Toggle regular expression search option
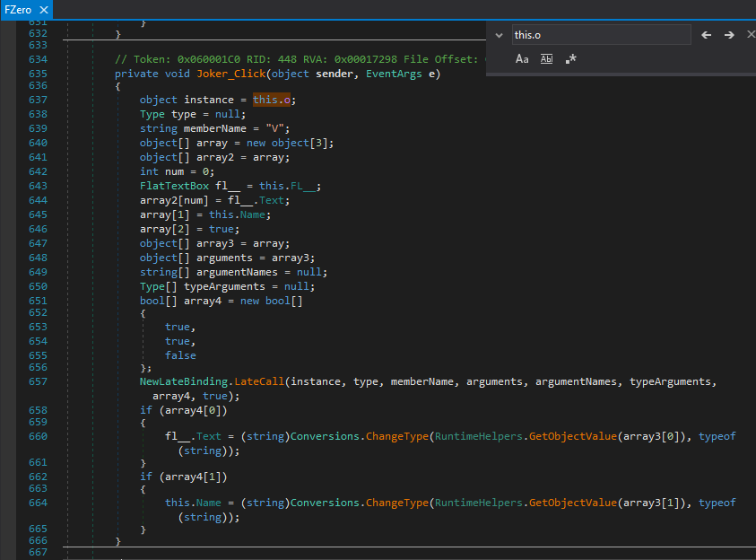The image size is (756, 560). click(x=571, y=59)
